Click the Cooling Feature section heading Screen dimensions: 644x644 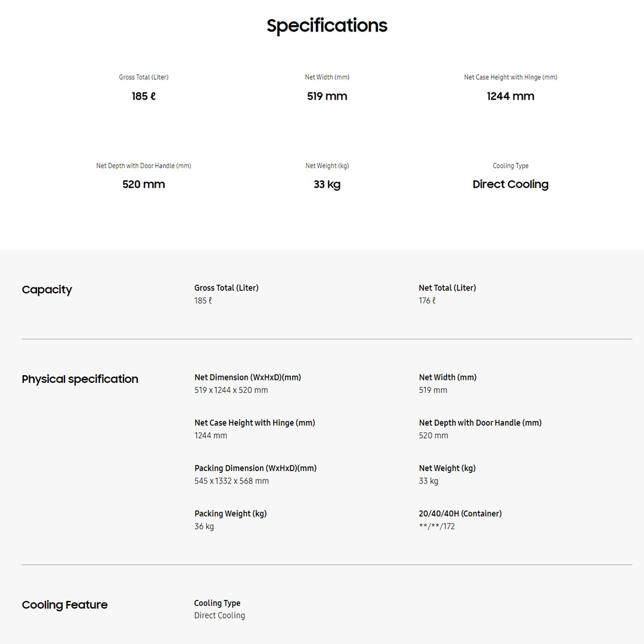[x=65, y=605]
